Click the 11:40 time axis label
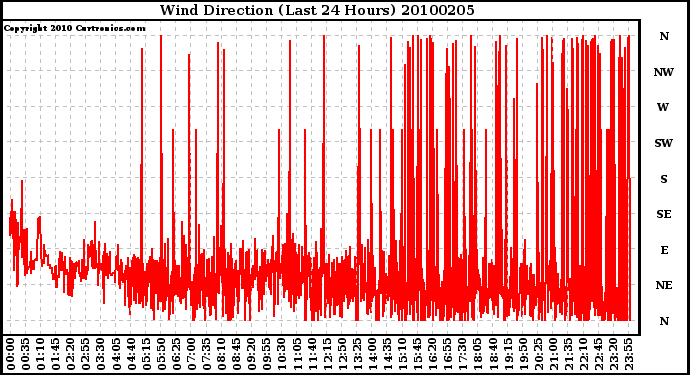The height and width of the screenshot is (375, 690). pyautogui.click(x=312, y=355)
